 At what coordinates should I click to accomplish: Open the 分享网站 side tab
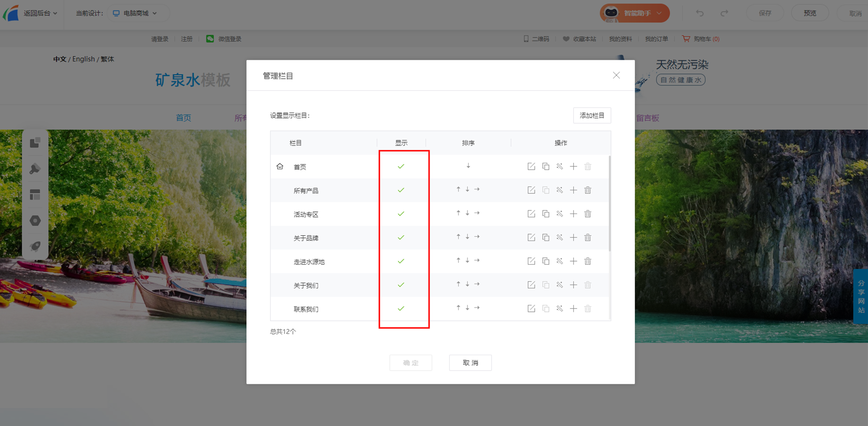861,297
